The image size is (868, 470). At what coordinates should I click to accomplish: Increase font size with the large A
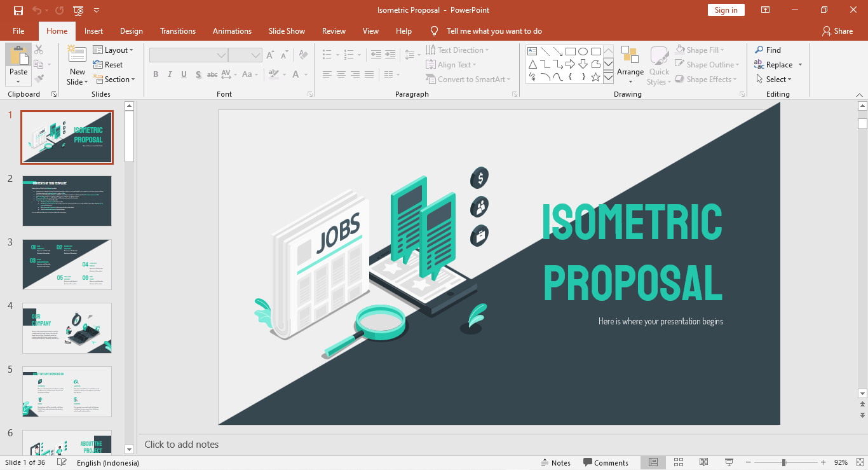[x=271, y=55]
